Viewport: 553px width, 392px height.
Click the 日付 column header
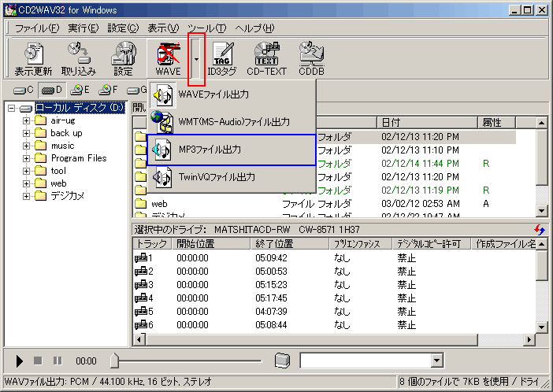(x=428, y=123)
